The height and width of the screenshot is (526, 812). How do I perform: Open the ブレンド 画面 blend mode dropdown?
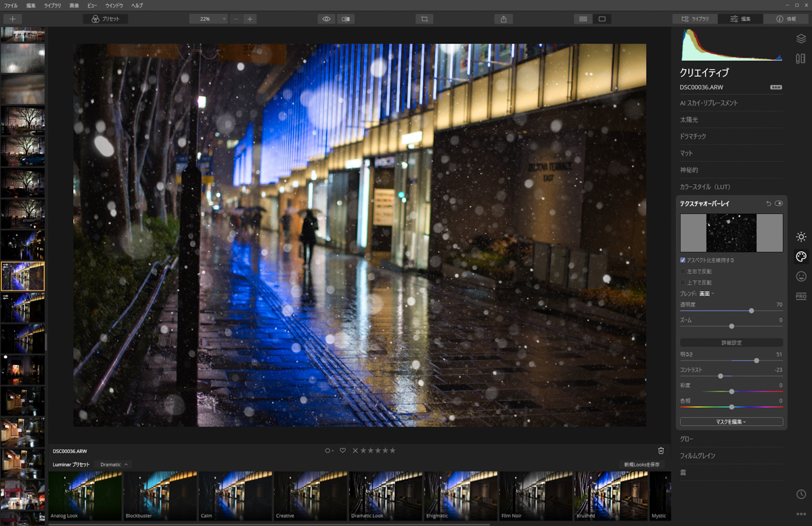pos(706,294)
